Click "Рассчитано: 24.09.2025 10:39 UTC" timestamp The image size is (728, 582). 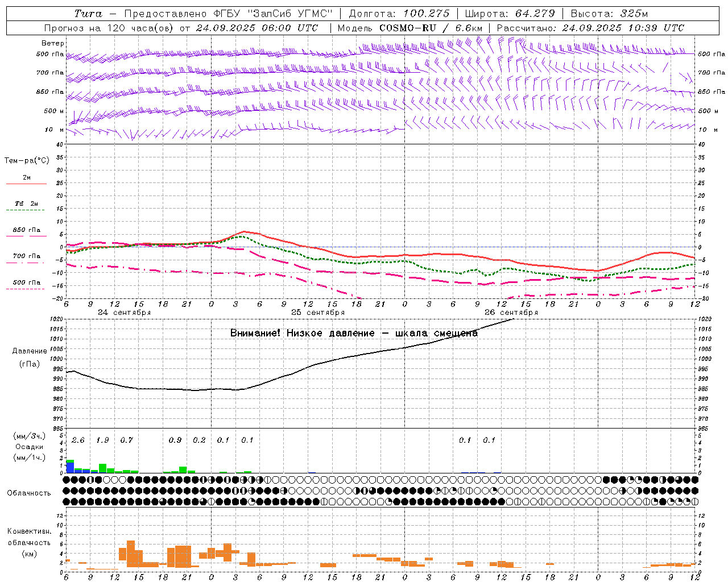(590, 28)
